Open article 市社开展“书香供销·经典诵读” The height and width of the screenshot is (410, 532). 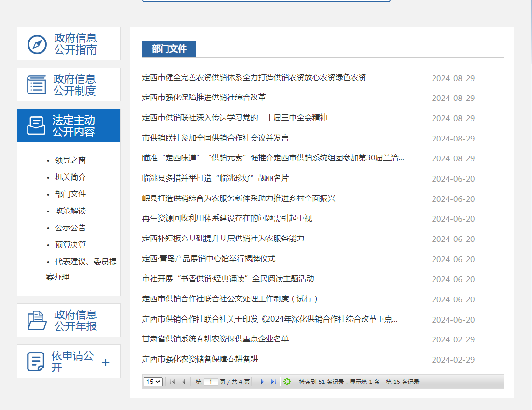228,279
